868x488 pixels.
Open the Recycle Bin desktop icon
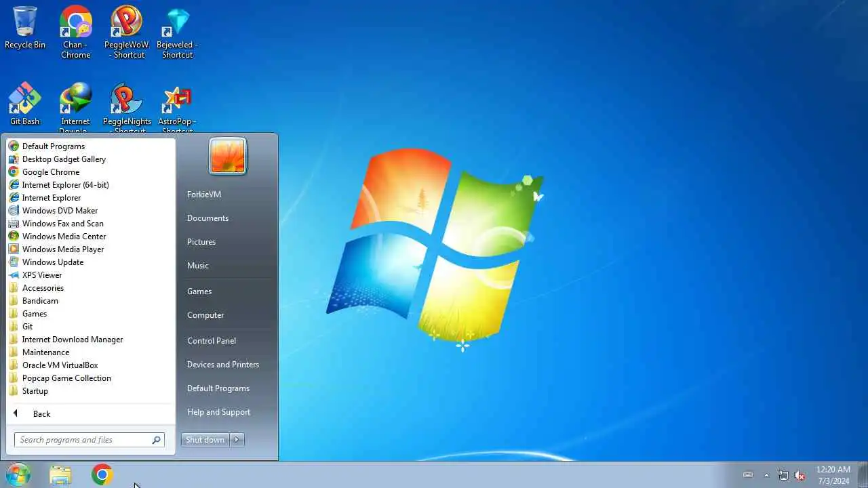(x=25, y=28)
